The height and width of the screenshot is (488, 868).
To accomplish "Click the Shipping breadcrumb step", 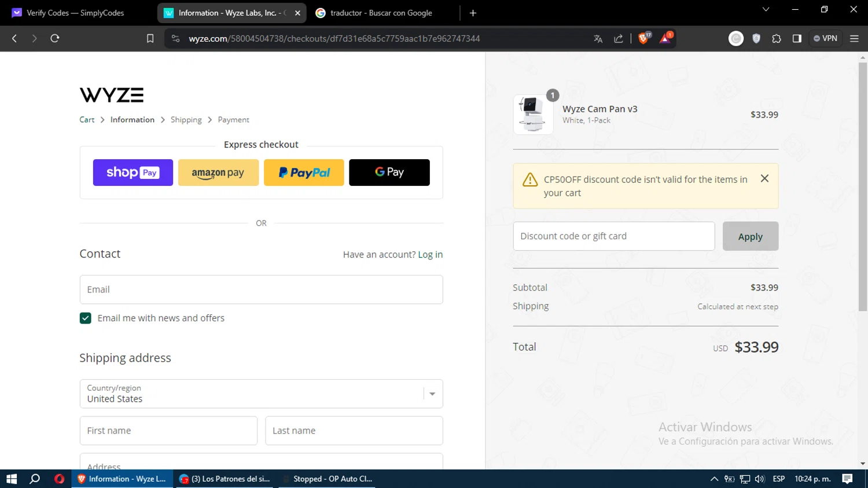I will (x=186, y=120).
